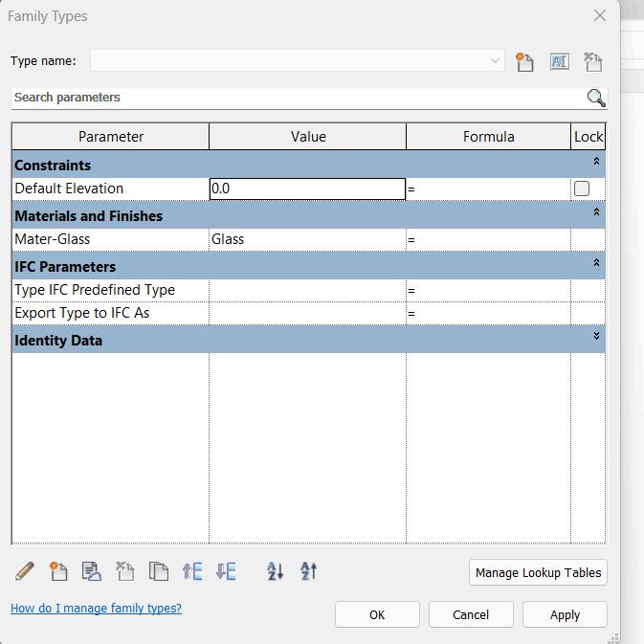
Task: Click the New Type icon beside Type name
Action: (524, 62)
